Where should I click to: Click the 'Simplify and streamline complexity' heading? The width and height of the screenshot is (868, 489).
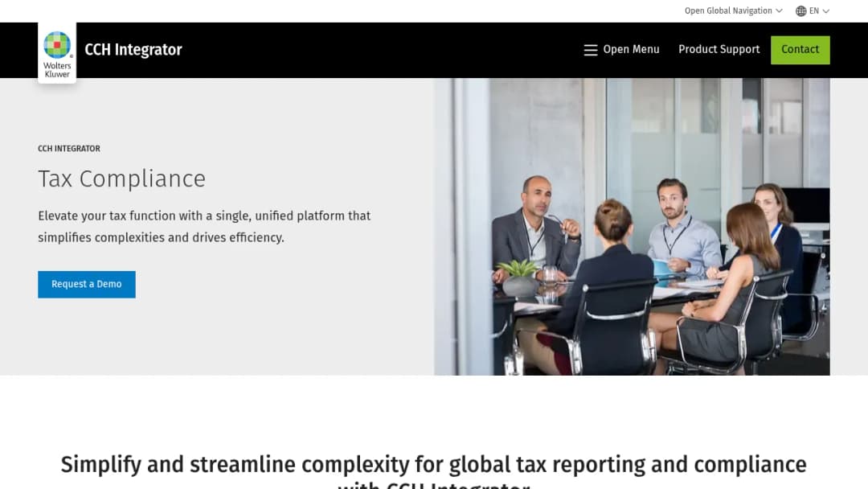click(433, 471)
